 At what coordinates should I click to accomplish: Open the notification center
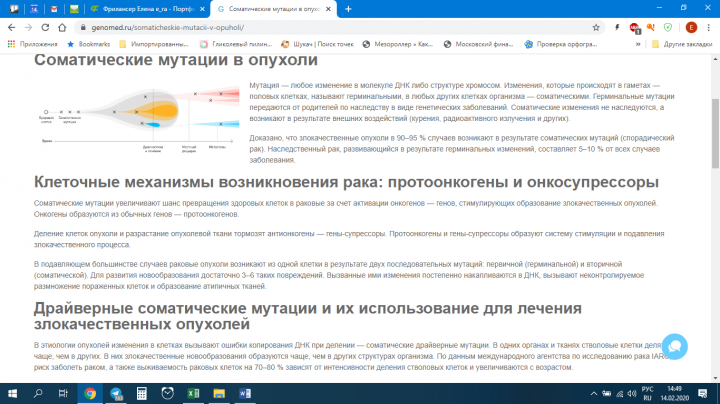[703, 393]
